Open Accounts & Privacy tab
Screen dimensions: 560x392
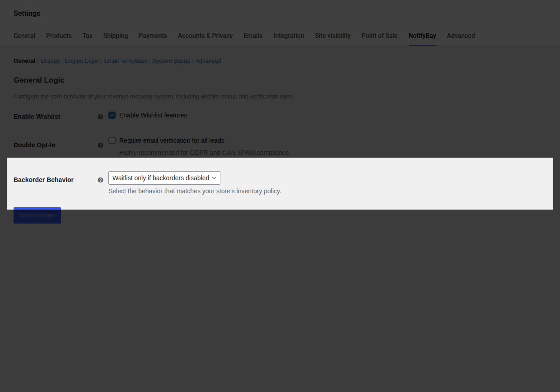click(205, 36)
